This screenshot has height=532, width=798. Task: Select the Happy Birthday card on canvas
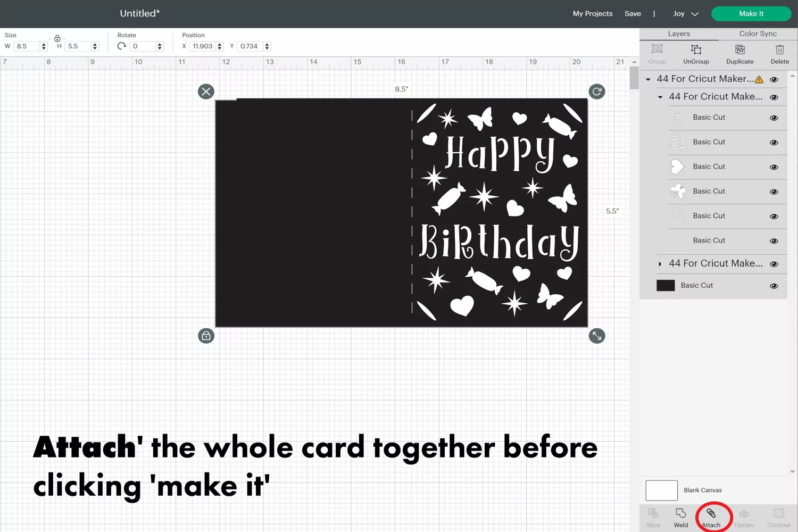(x=402, y=213)
